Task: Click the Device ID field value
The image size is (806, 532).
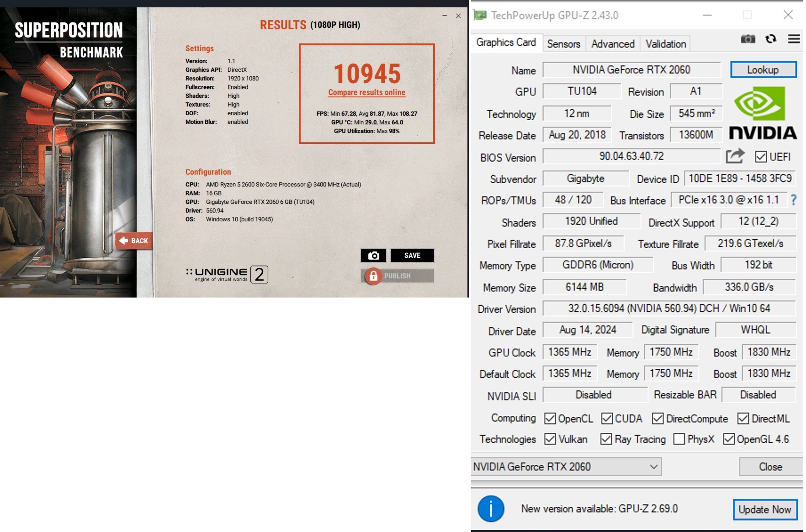Action: pos(740,178)
